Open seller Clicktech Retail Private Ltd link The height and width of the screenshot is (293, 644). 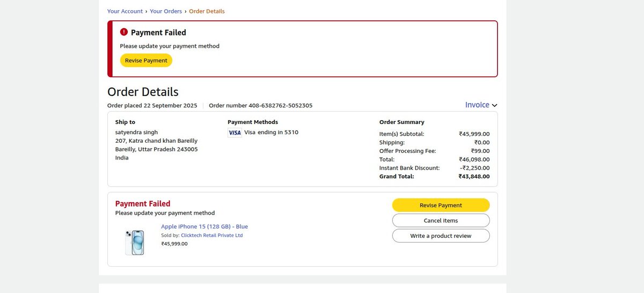(x=211, y=235)
